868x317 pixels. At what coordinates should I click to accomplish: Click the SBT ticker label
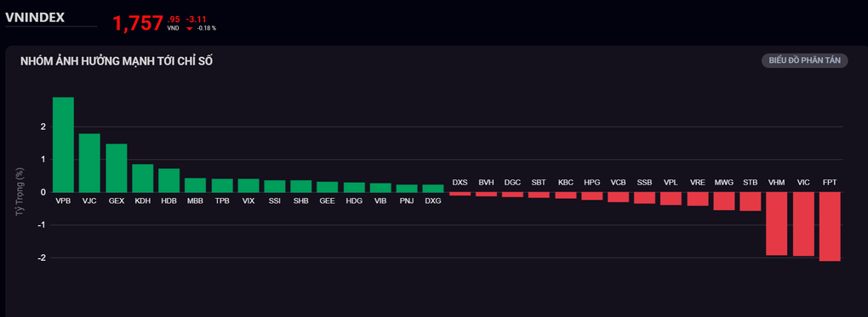point(540,182)
